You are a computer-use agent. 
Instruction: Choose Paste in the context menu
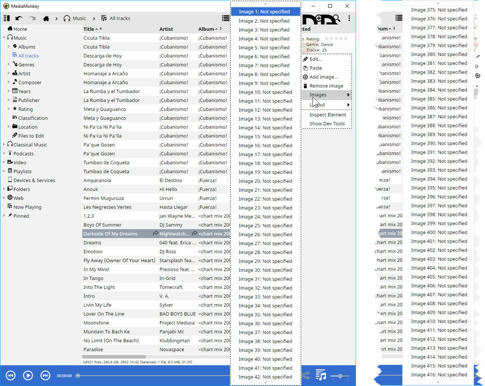326,68
